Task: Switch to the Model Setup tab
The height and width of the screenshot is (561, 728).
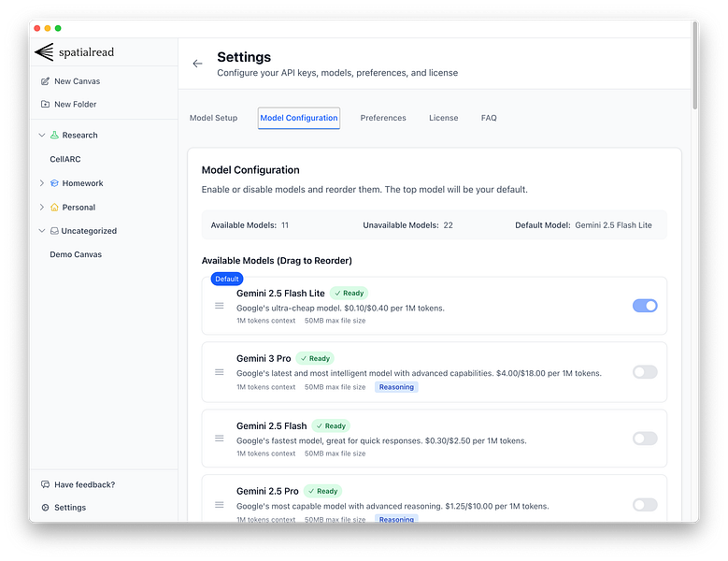Action: [x=214, y=118]
